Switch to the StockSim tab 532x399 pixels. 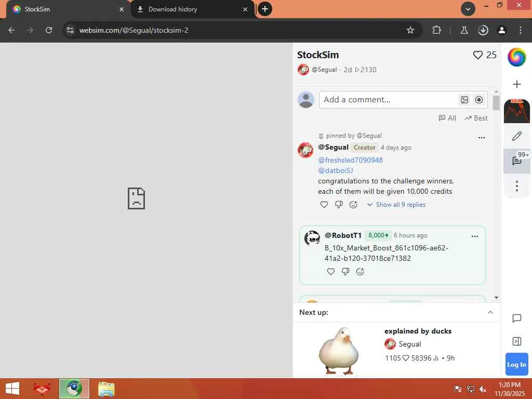[x=68, y=9]
